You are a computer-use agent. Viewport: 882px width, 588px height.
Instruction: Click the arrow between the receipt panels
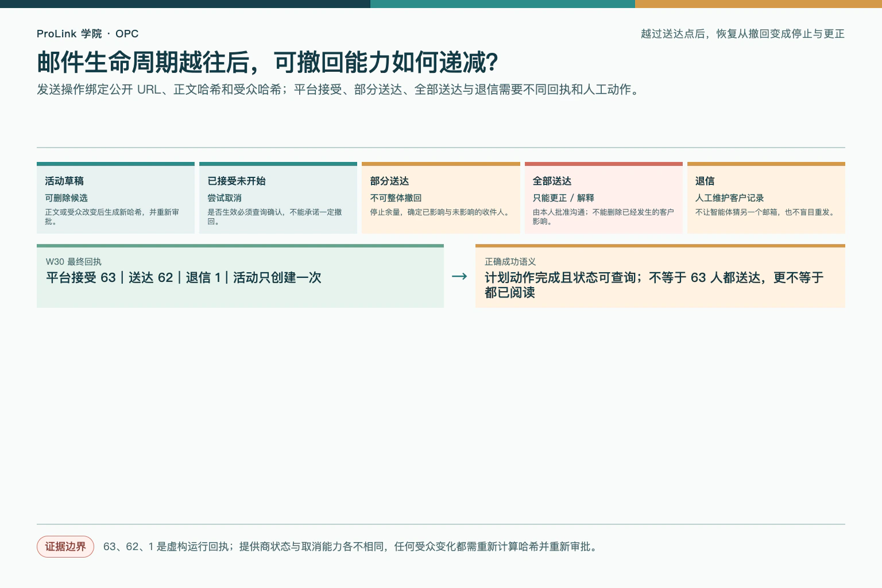click(x=459, y=276)
